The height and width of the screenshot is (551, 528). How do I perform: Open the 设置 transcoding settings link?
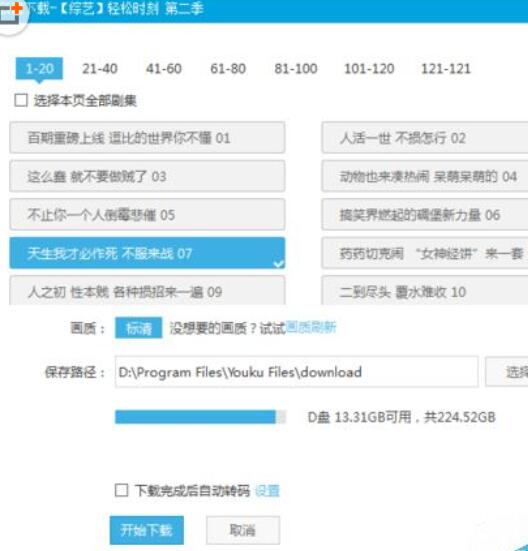[267, 491]
